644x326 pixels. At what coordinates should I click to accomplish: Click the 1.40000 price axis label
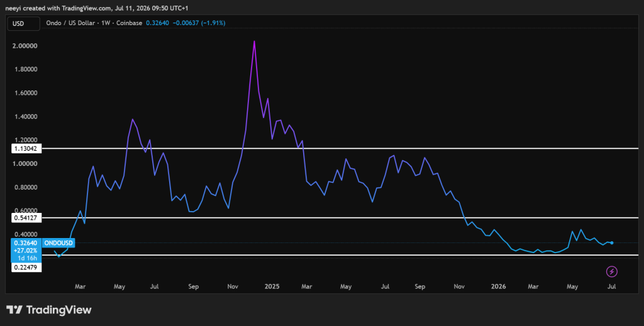[25, 117]
